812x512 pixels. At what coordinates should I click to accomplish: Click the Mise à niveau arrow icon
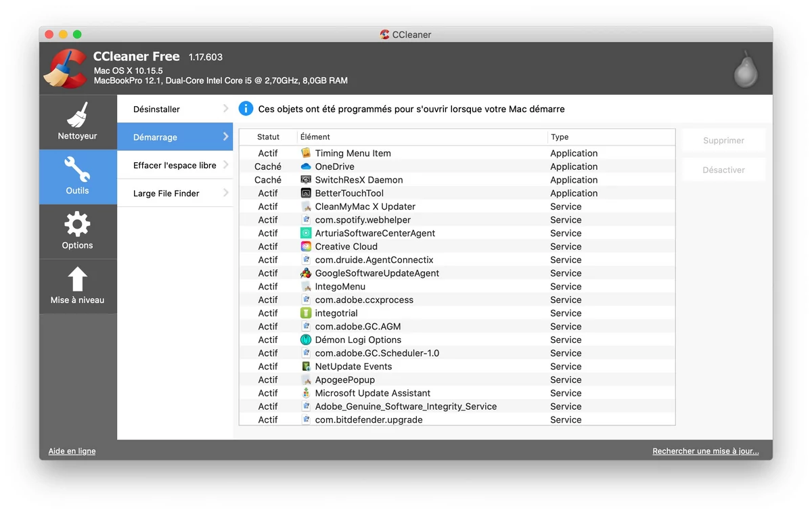(x=78, y=279)
